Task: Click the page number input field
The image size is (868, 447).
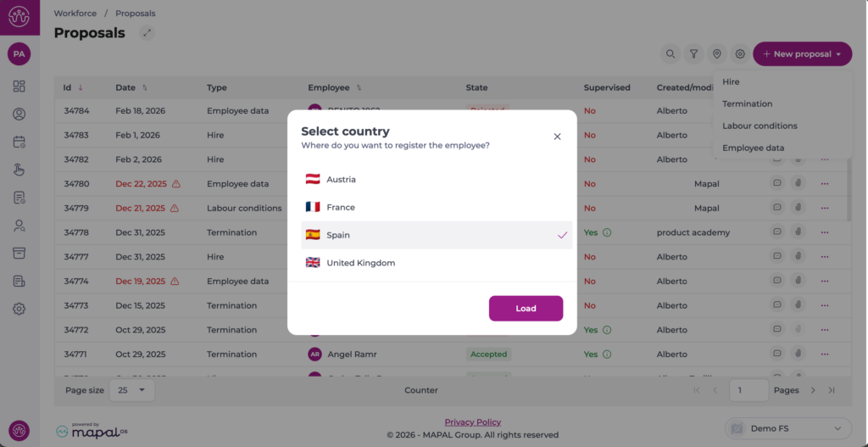Action: tap(748, 390)
